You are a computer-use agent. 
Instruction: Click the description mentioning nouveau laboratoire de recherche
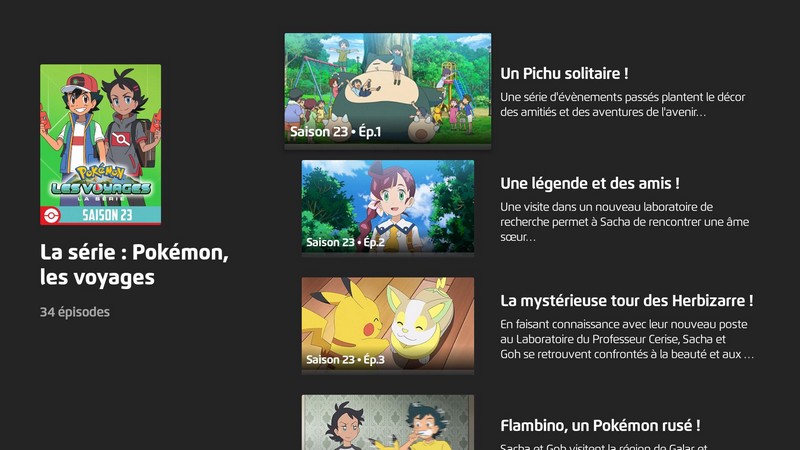624,222
